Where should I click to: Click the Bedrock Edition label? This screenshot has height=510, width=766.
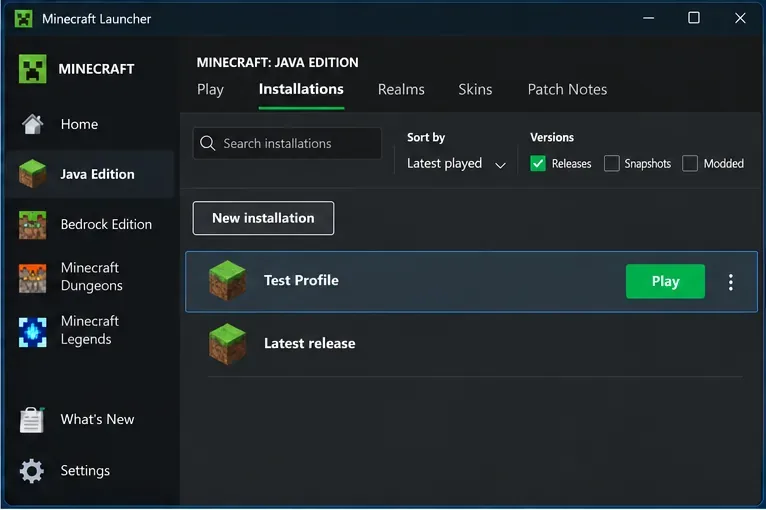106,224
